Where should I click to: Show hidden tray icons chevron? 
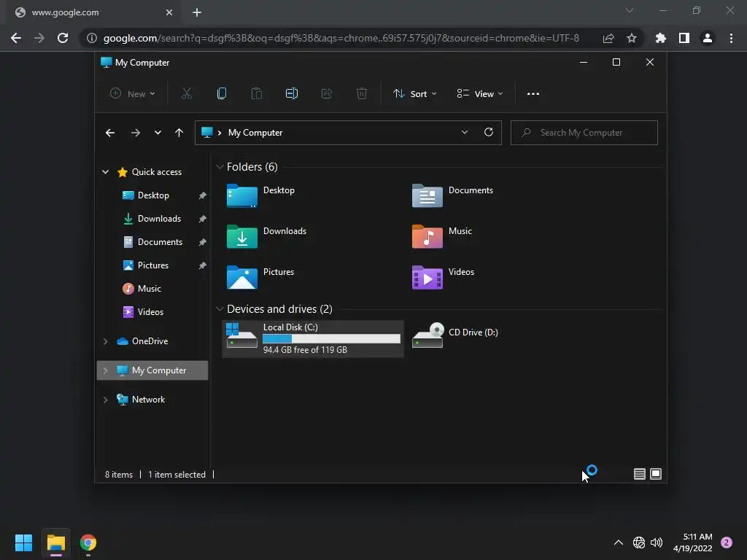(619, 542)
